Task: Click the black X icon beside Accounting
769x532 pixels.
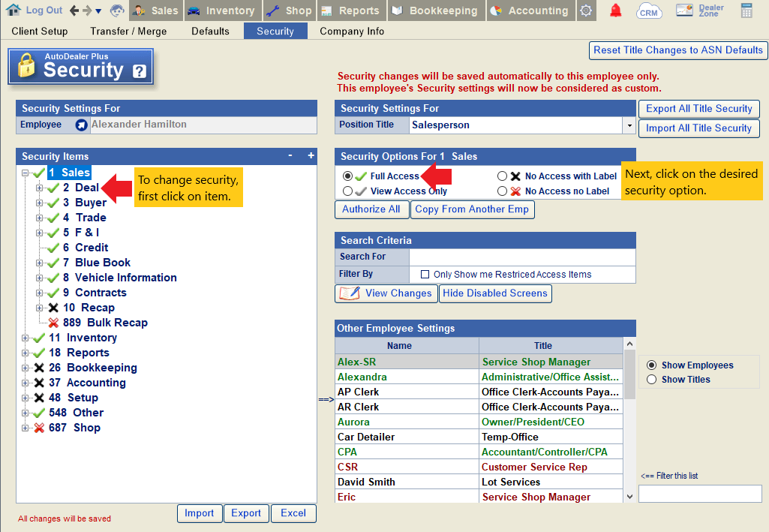Action: [39, 383]
